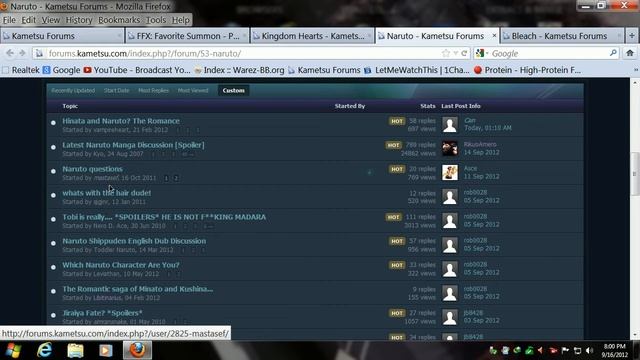Screen dimensions: 640x360
Task: Bookmark this page using the star icon
Action: point(446,53)
